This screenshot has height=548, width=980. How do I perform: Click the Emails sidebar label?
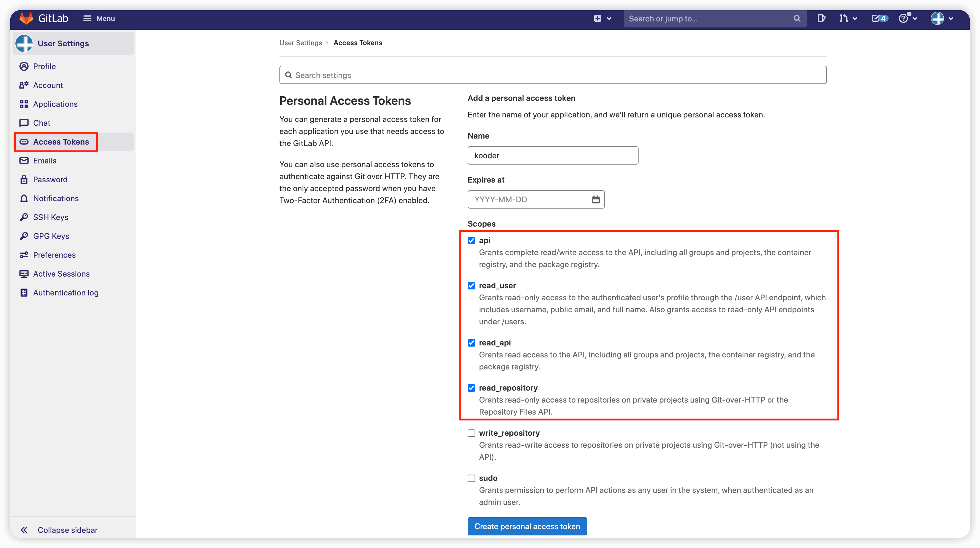coord(45,161)
